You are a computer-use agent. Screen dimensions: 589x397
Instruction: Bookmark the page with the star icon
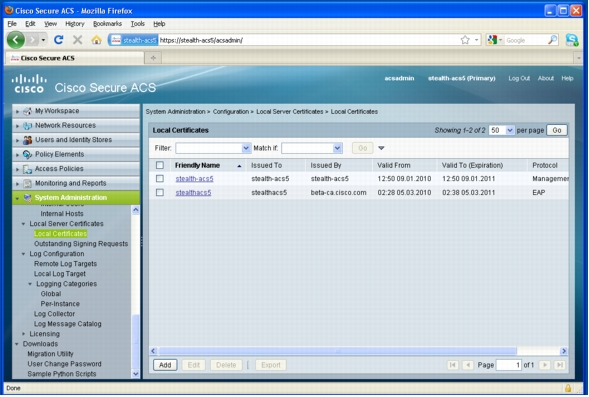(x=465, y=40)
